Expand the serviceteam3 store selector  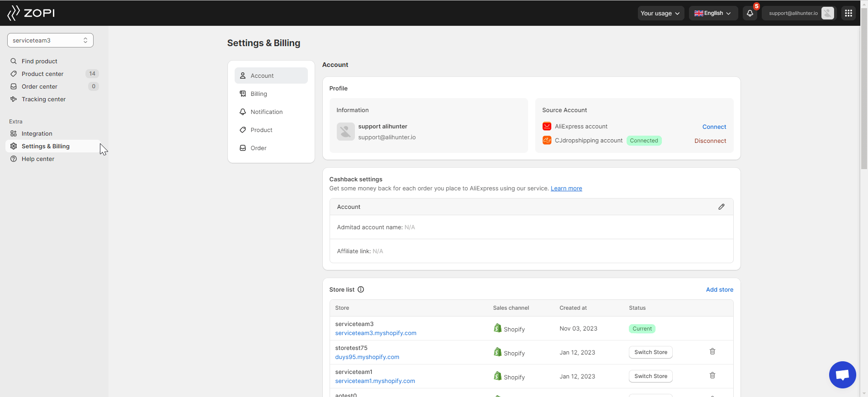50,40
